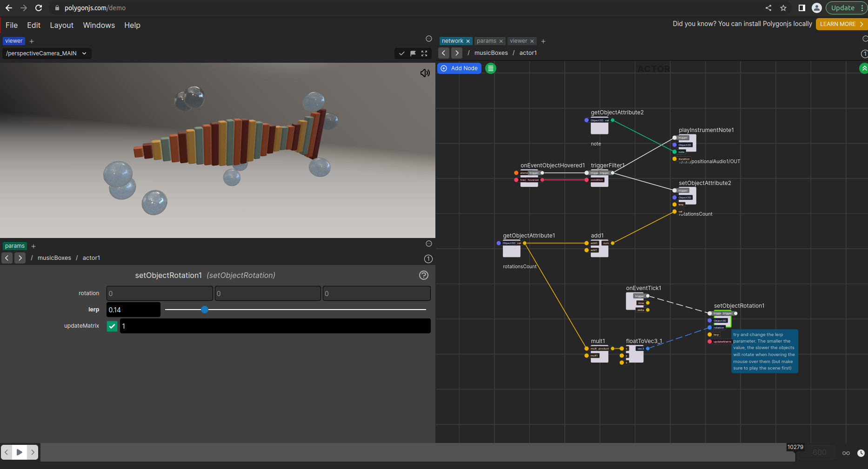Uncheck the updateMatrix checkbox

[112, 326]
